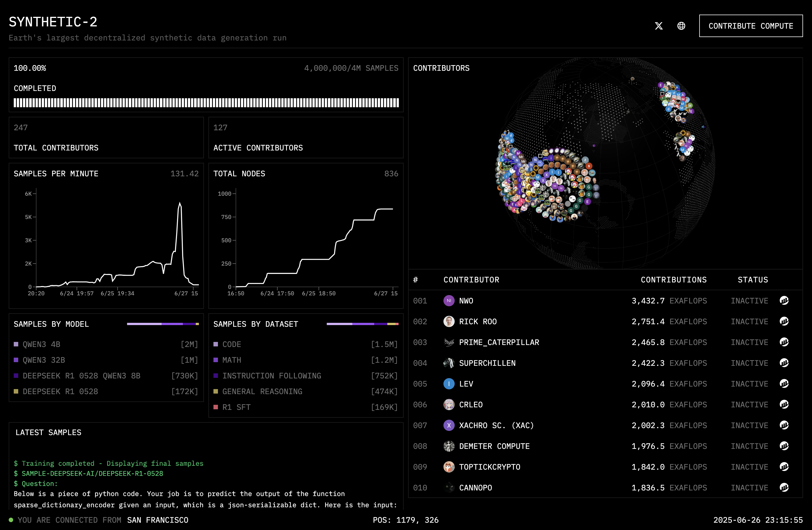
Task: Click RICK ROO's profile avatar
Action: 449,322
